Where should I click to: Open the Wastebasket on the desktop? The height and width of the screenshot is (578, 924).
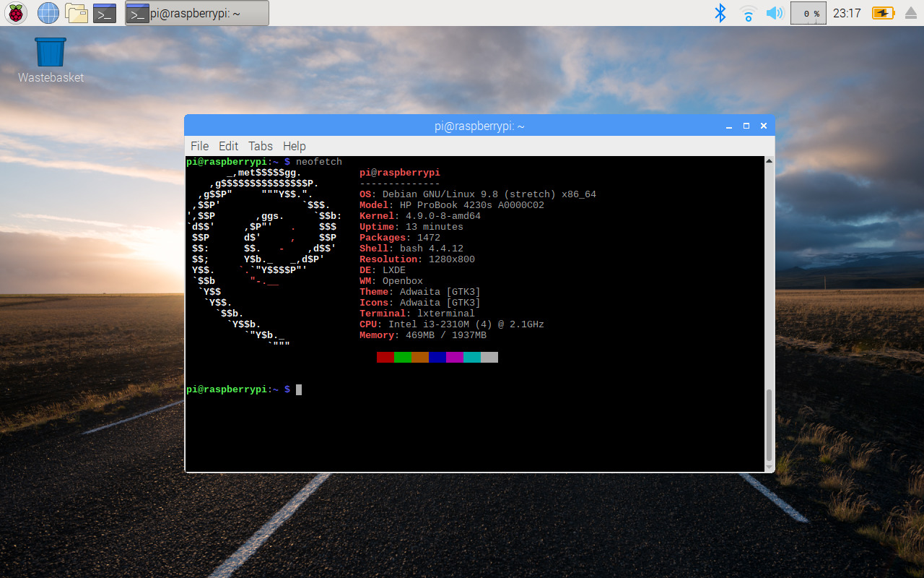click(49, 50)
